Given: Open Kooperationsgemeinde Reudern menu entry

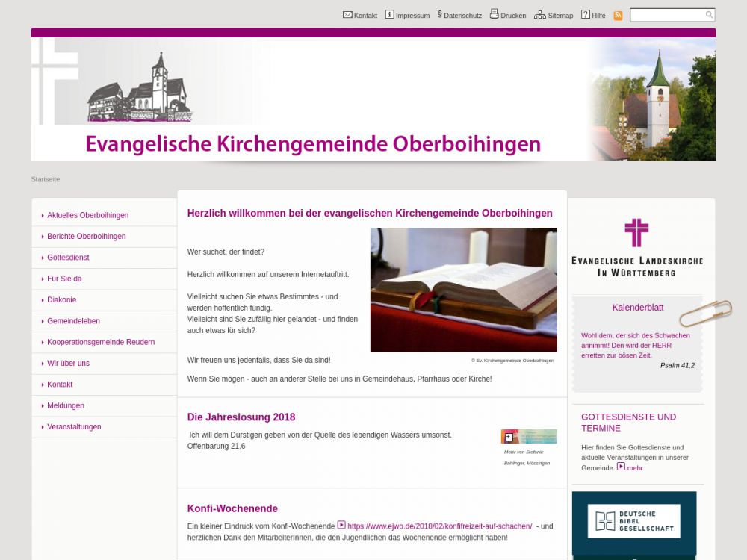Looking at the screenshot, I should [x=101, y=342].
